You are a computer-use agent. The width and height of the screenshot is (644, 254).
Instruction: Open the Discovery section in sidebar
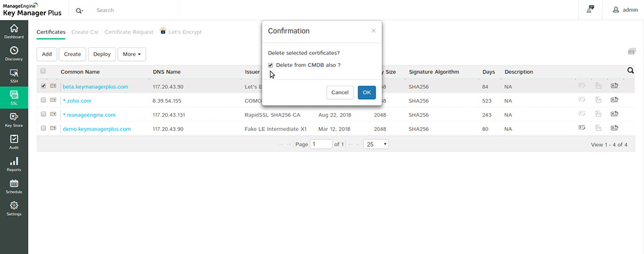point(13,53)
